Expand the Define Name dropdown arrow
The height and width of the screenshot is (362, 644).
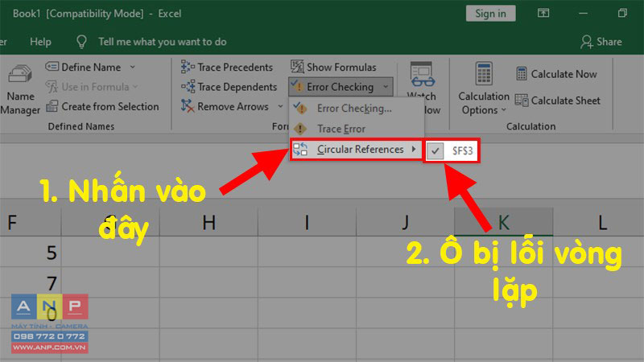(133, 67)
